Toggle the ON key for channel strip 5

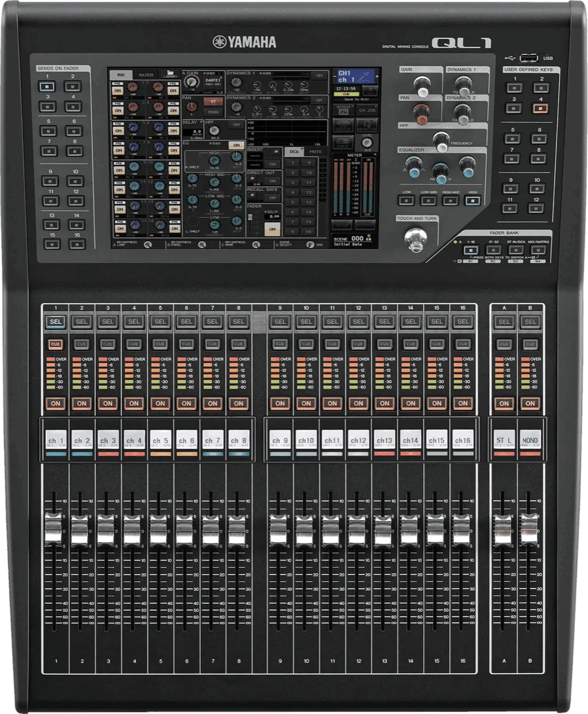pyautogui.click(x=160, y=403)
